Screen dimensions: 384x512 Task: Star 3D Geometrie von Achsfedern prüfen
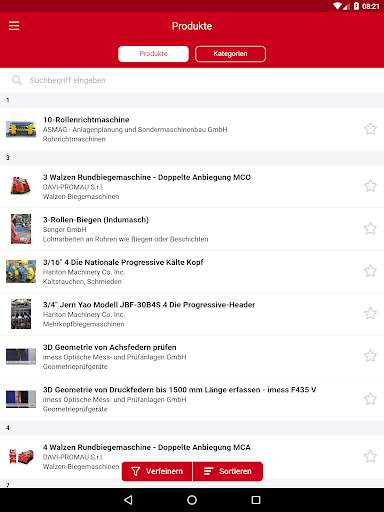click(370, 356)
